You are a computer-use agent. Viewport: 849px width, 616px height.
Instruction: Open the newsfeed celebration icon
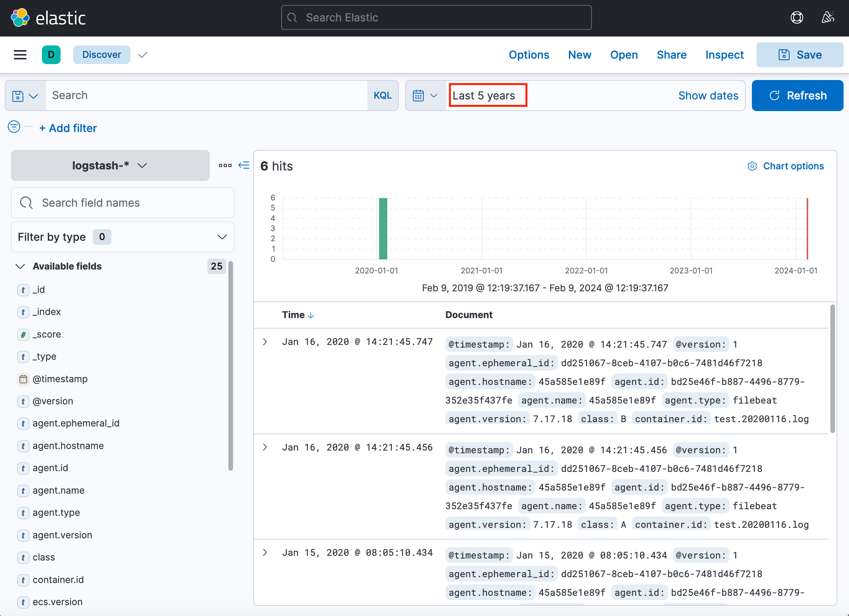click(828, 17)
